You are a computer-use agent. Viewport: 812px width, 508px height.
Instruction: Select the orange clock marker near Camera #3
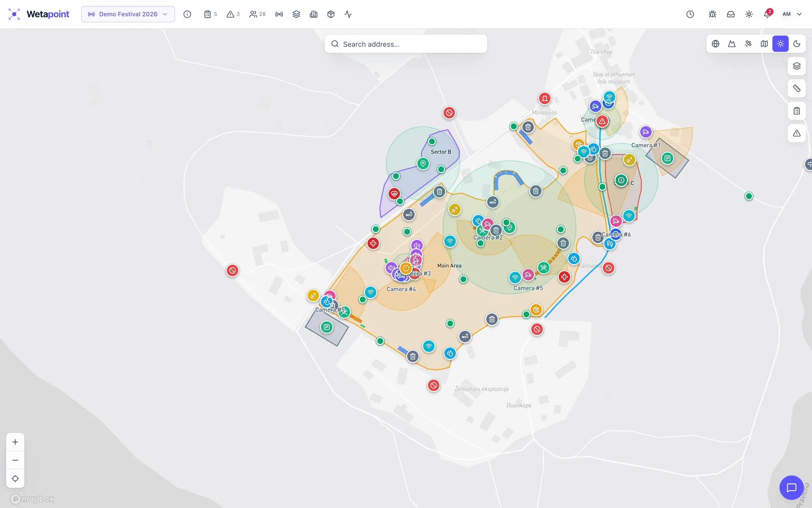coord(406,268)
